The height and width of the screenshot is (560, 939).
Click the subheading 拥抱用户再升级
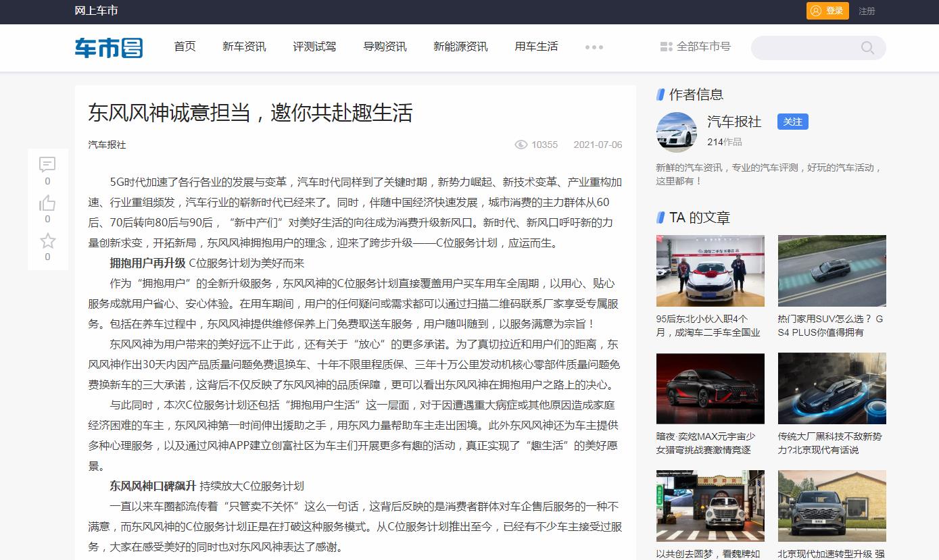tap(147, 263)
